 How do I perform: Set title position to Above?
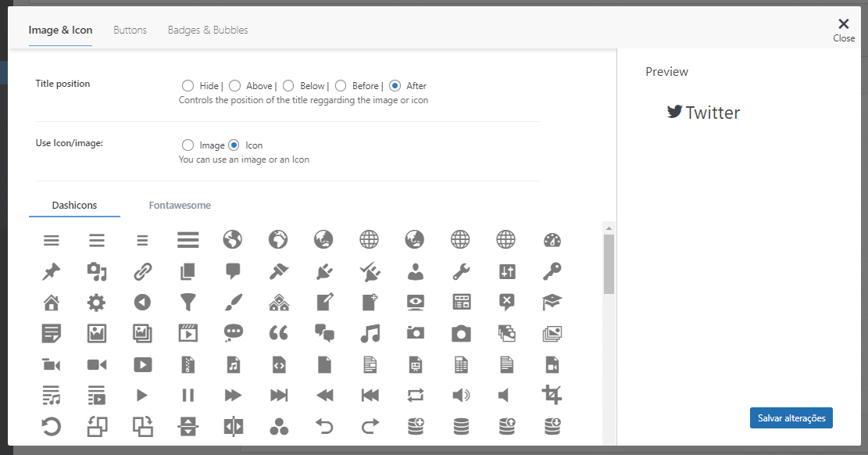click(234, 86)
